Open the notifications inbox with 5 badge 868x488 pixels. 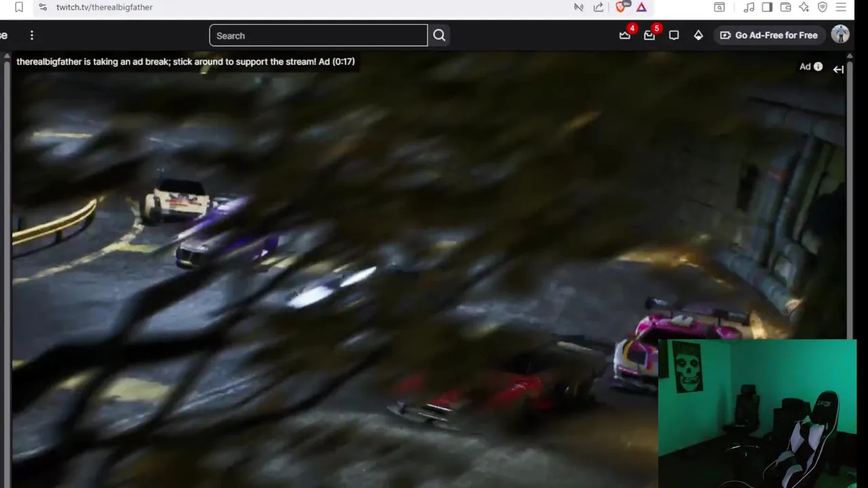650,35
